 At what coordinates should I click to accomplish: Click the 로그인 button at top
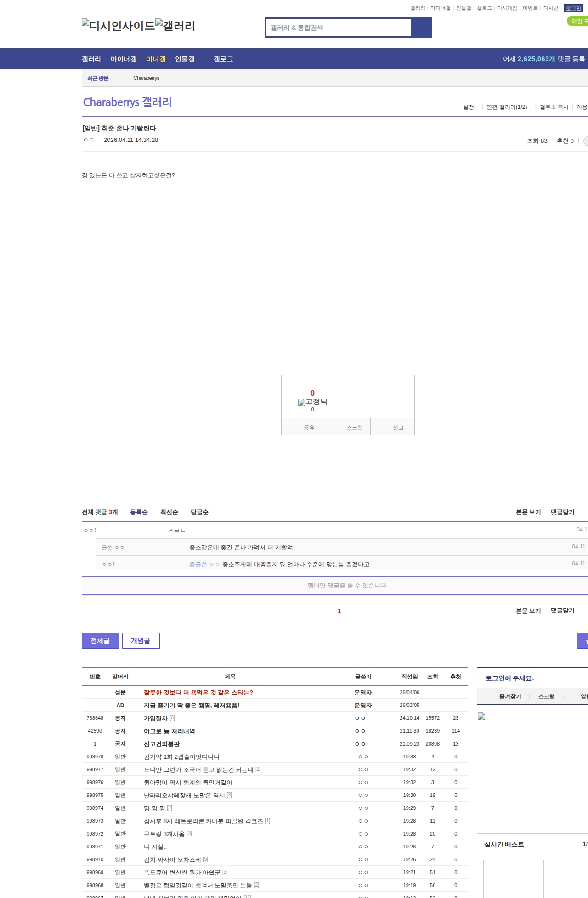point(573,8)
